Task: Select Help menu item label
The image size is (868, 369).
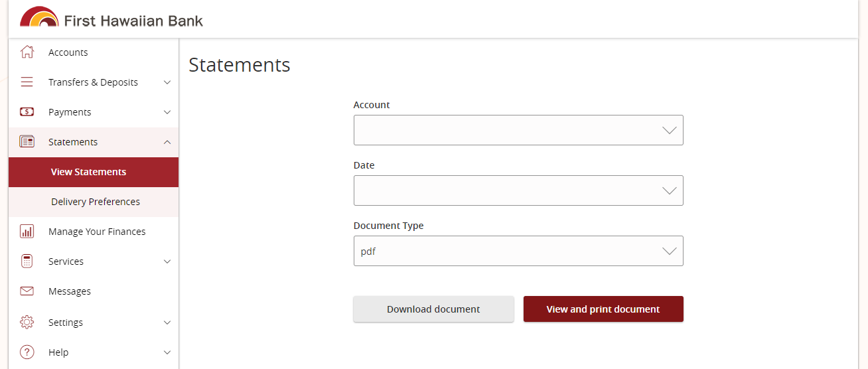Action: click(58, 352)
